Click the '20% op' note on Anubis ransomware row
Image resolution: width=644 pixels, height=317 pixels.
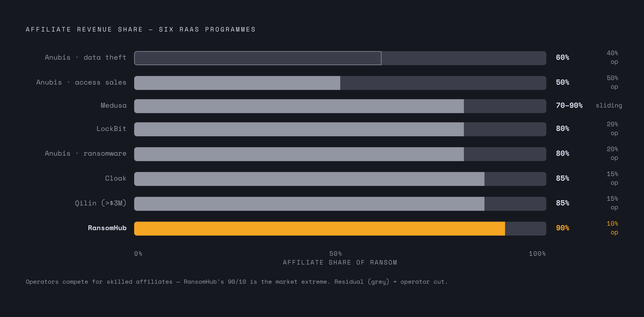(x=613, y=153)
